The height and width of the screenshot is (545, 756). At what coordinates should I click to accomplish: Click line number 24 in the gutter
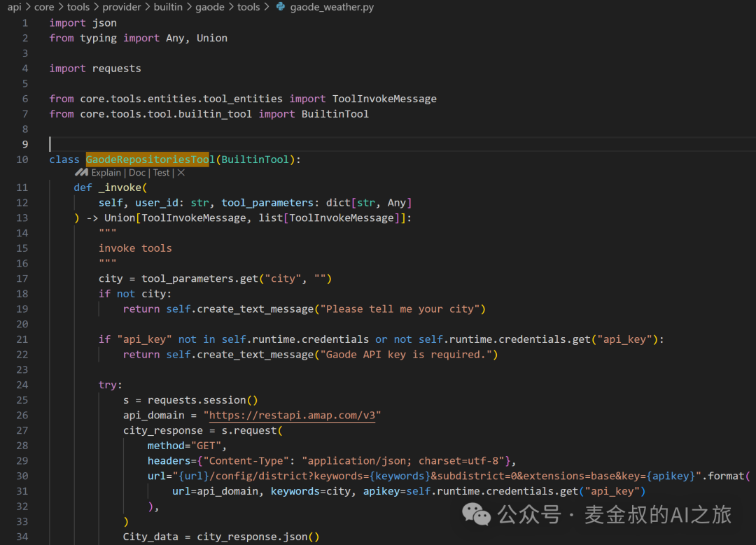pyautogui.click(x=22, y=385)
